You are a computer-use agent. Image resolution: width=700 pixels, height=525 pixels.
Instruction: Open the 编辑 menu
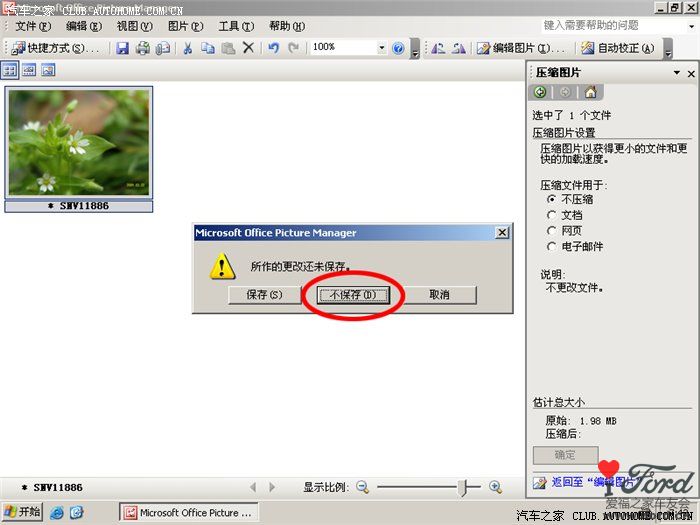84,26
